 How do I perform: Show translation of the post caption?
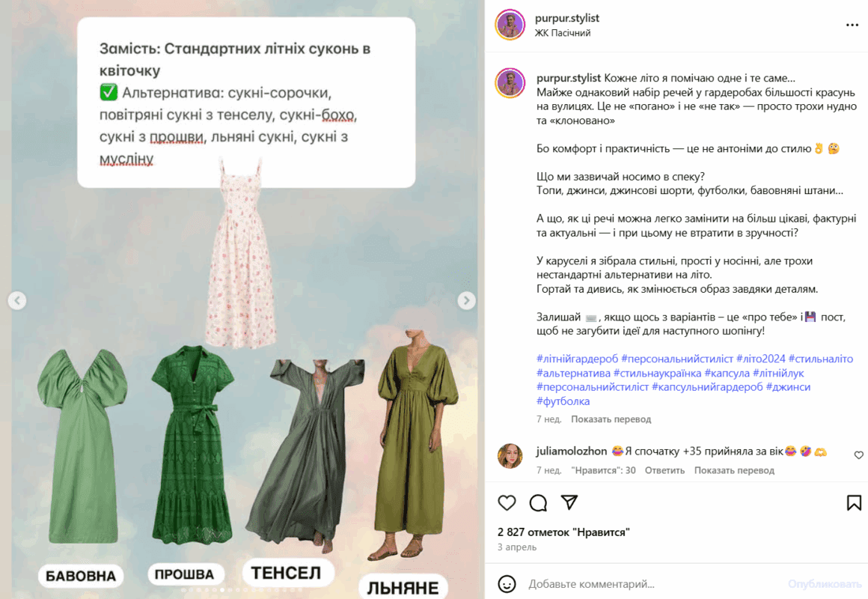(x=611, y=419)
